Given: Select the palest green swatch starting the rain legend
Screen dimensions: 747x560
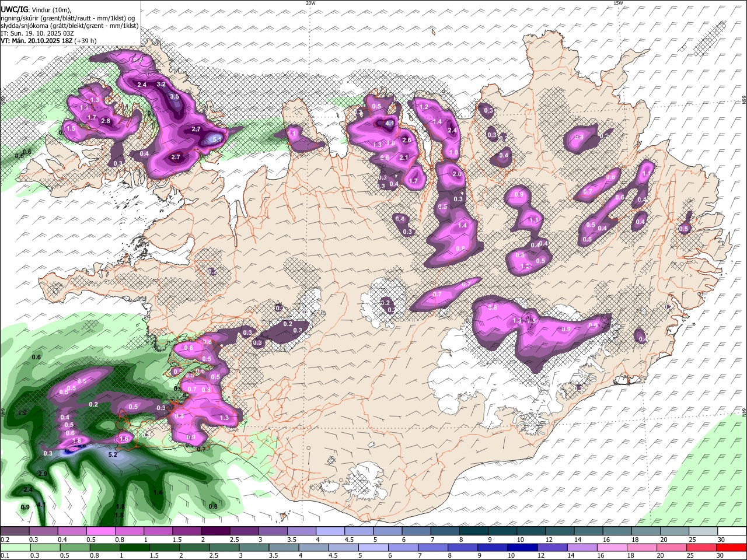Looking at the screenshot, I should (15, 547).
